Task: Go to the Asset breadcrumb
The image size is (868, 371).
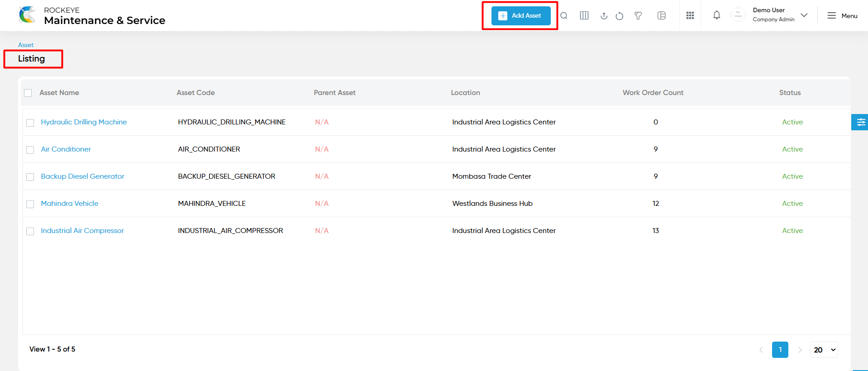Action: pos(26,45)
